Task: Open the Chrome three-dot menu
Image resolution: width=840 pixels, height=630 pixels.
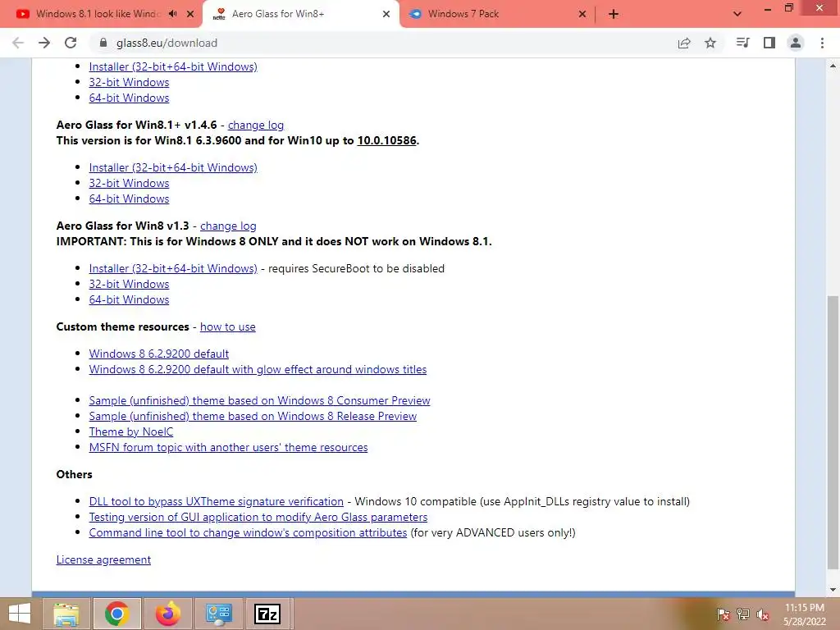Action: point(822,43)
